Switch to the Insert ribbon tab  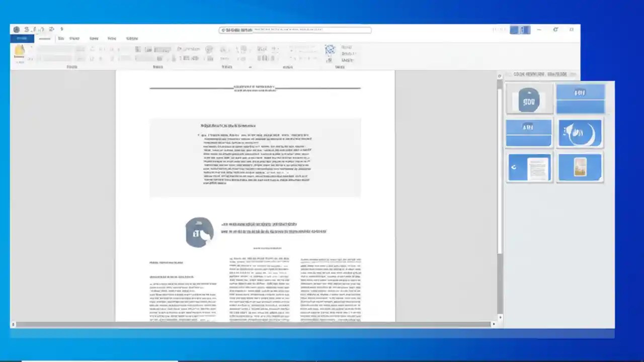[61, 38]
